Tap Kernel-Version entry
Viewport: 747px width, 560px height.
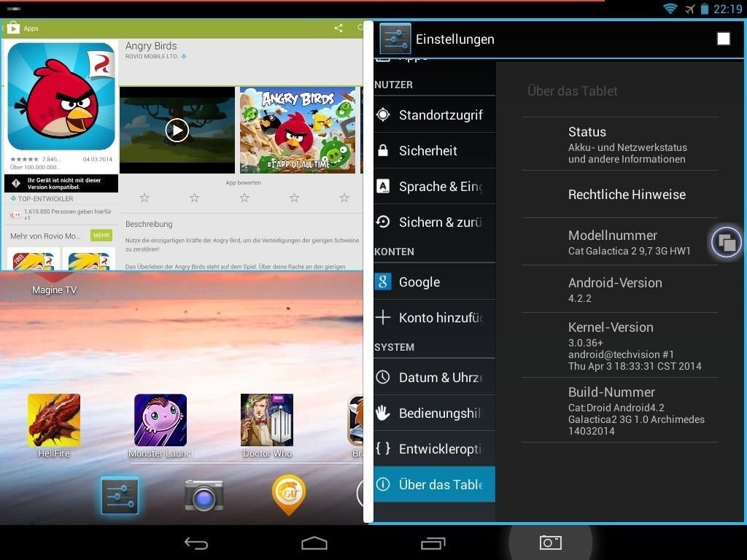click(x=620, y=345)
